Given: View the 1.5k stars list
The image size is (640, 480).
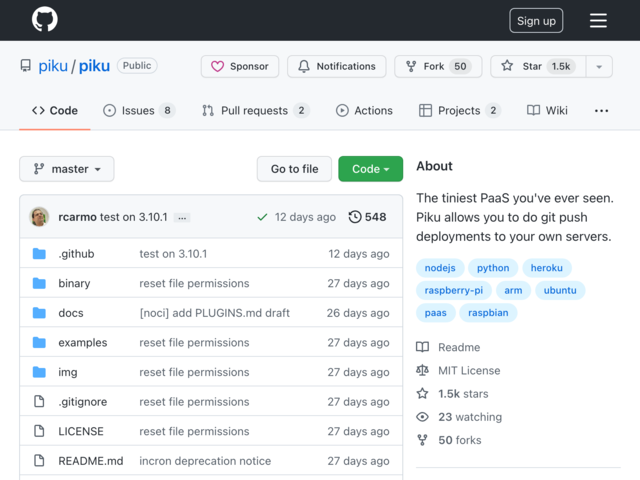Looking at the screenshot, I should [452, 394].
